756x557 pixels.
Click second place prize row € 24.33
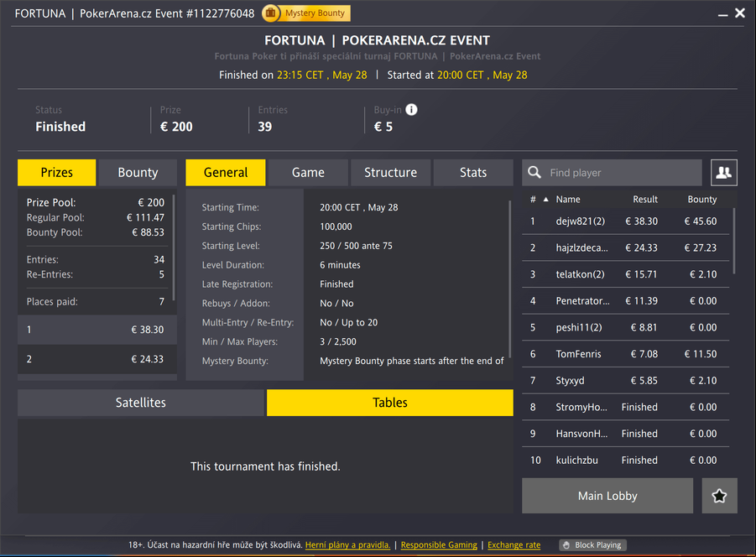(x=97, y=359)
